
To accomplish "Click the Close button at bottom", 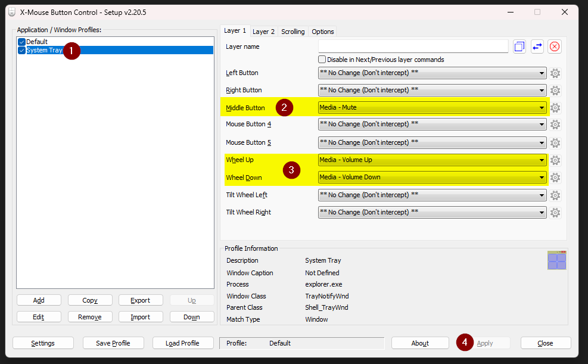I will click(546, 343).
